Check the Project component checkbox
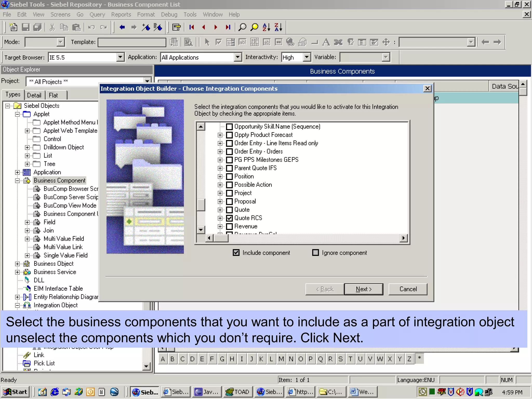The width and height of the screenshot is (532, 399). tap(229, 193)
